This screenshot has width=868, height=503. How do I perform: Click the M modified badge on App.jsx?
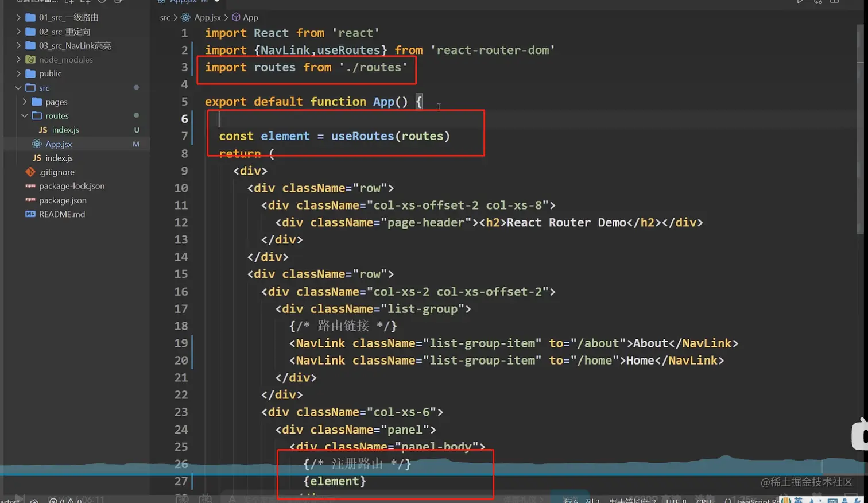(x=136, y=144)
